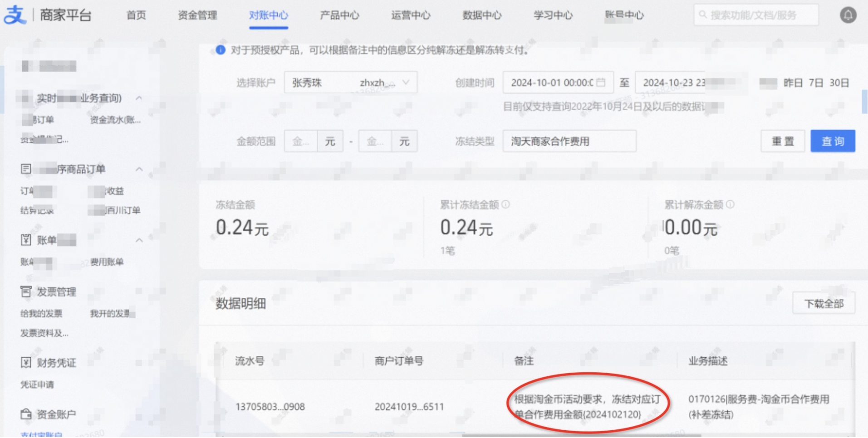Open 账号中心 tab
This screenshot has height=438, width=868.
pos(624,15)
